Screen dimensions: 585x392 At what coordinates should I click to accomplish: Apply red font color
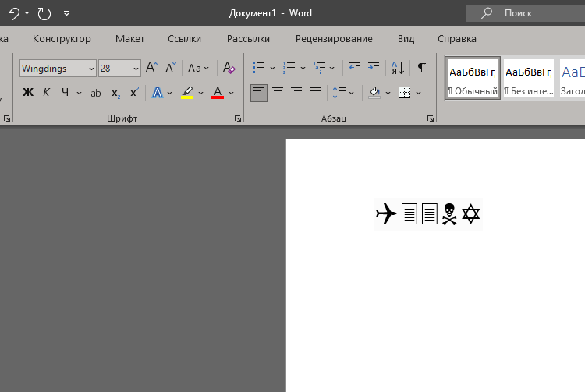tap(218, 93)
